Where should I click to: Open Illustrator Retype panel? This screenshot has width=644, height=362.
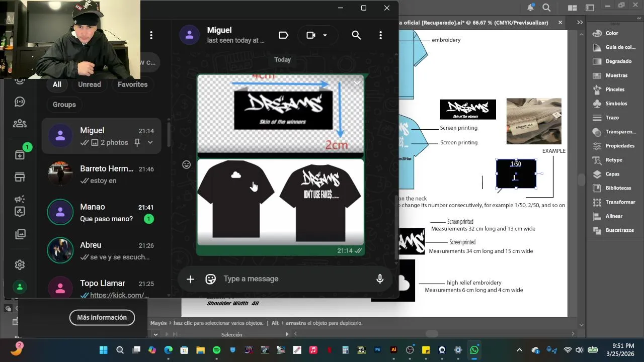608,160
